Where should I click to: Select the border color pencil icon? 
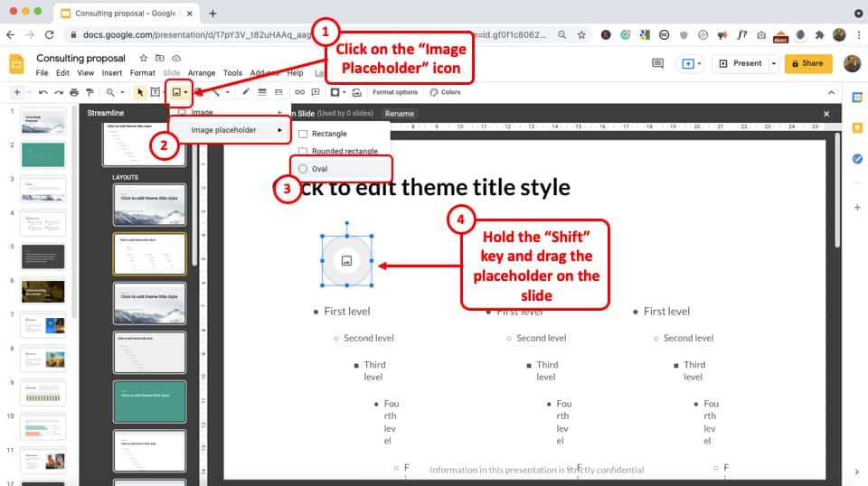tap(245, 92)
